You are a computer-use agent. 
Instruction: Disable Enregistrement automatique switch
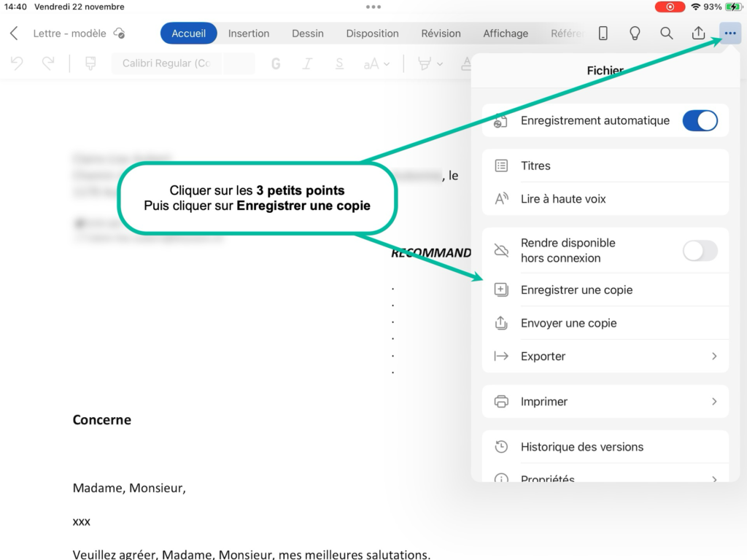700,121
